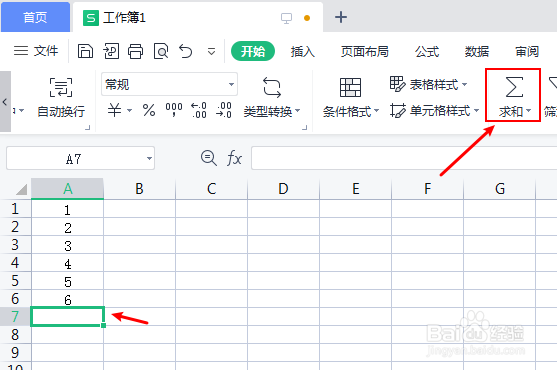557x370 pixels.
Task: Click the 求和 AutoSum sigma icon
Action: [514, 87]
